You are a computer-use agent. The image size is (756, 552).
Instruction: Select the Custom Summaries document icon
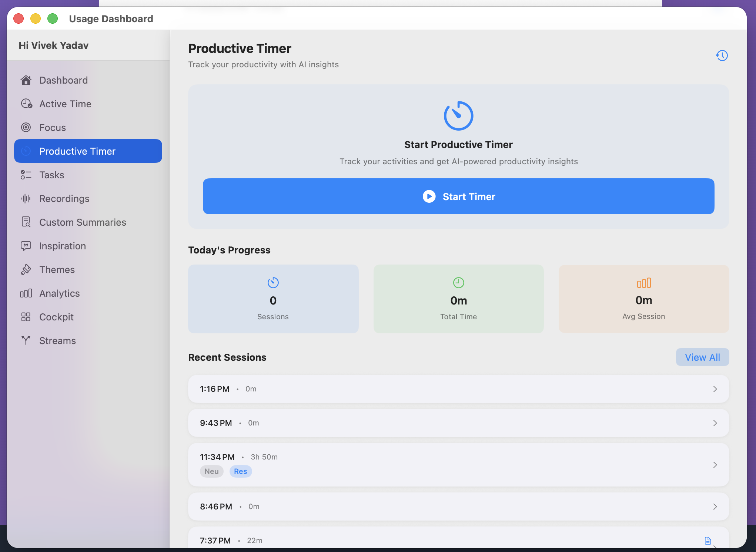point(26,222)
